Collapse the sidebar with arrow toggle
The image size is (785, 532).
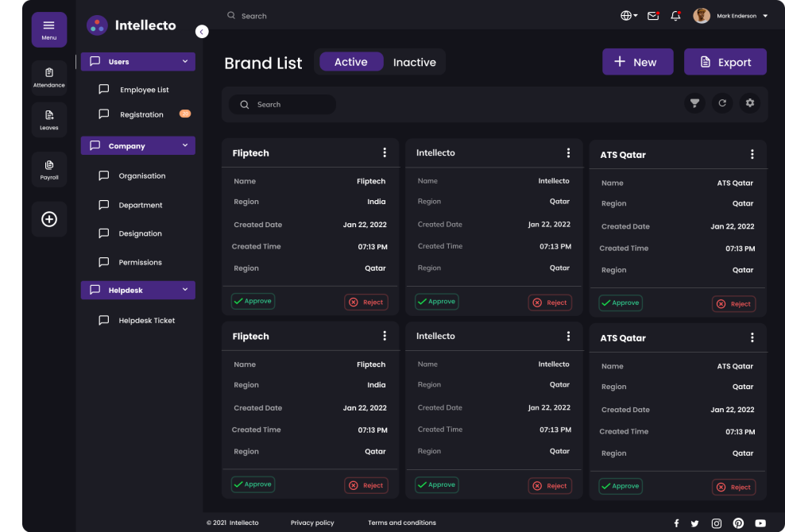pyautogui.click(x=202, y=31)
